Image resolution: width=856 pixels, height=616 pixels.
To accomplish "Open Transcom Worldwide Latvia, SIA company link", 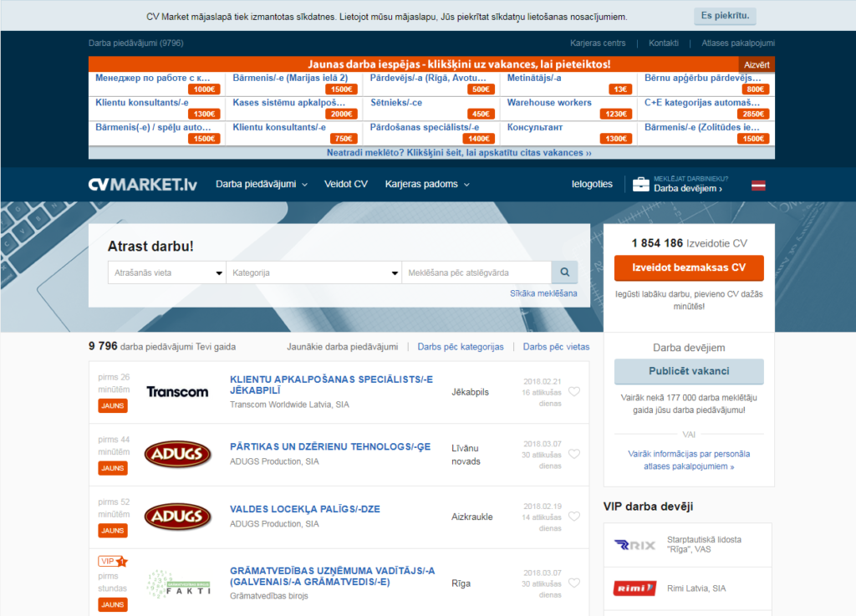I will [289, 405].
